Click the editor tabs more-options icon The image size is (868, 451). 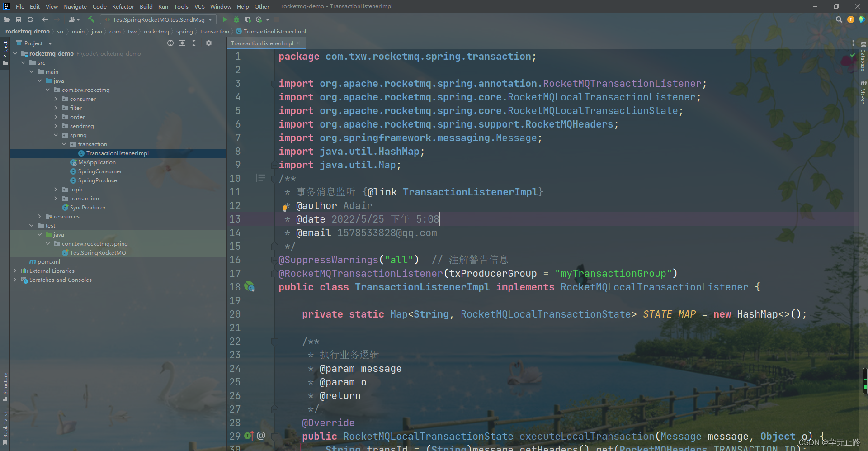click(x=853, y=43)
